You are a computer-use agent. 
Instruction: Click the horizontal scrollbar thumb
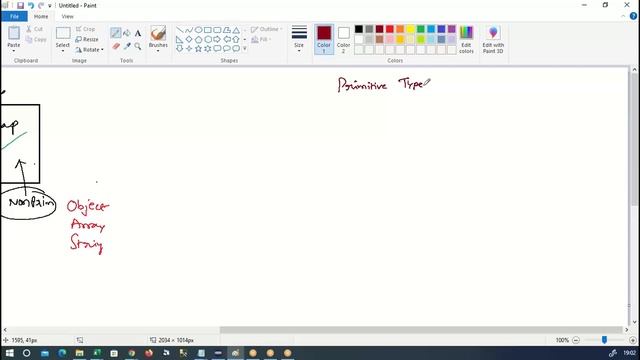(421, 330)
